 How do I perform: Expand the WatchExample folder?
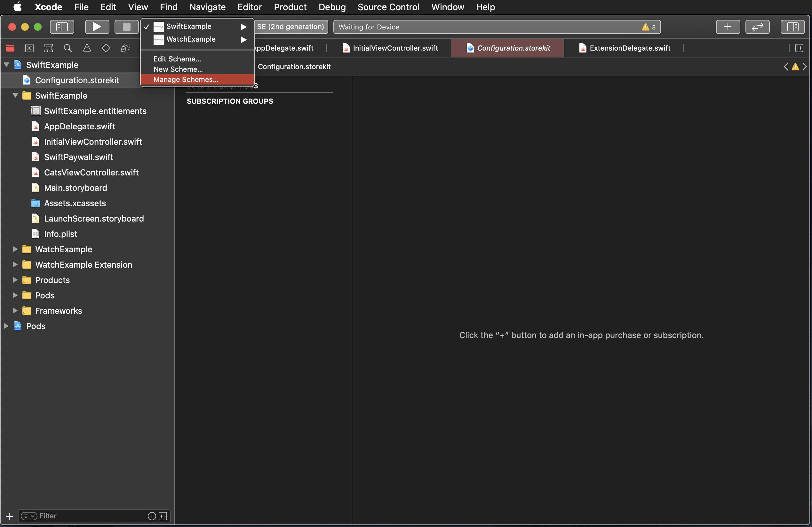click(x=15, y=249)
